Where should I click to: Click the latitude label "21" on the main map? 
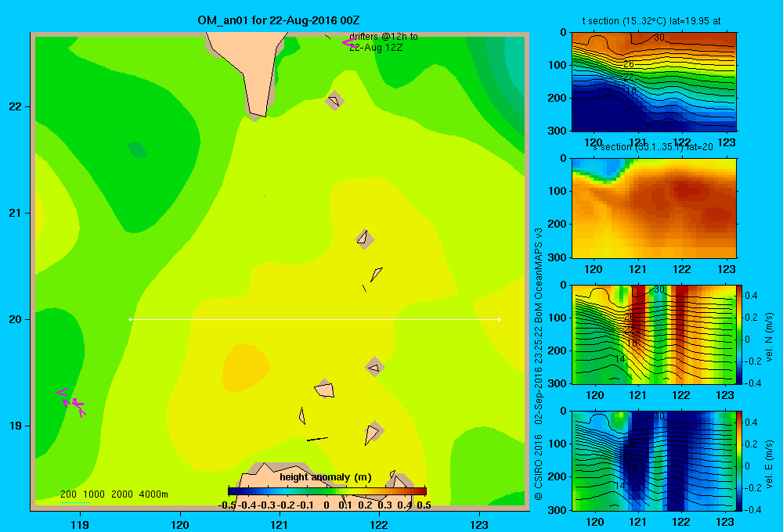tap(16, 213)
